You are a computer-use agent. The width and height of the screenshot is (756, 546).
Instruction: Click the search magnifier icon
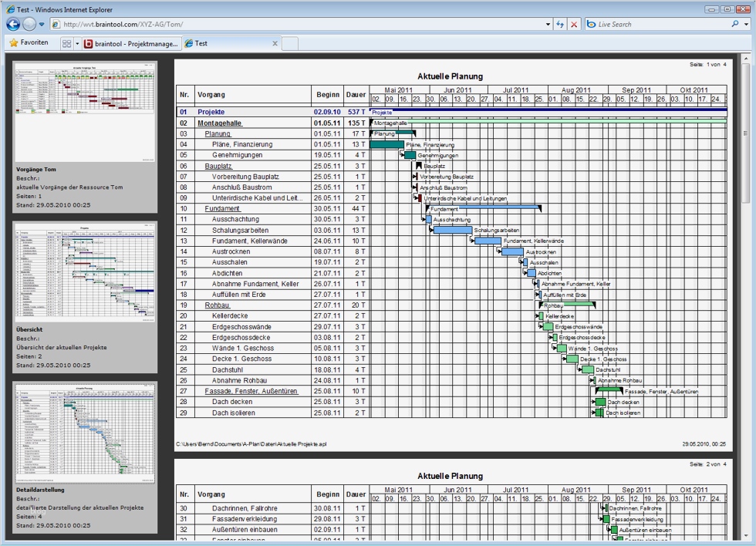click(x=735, y=24)
